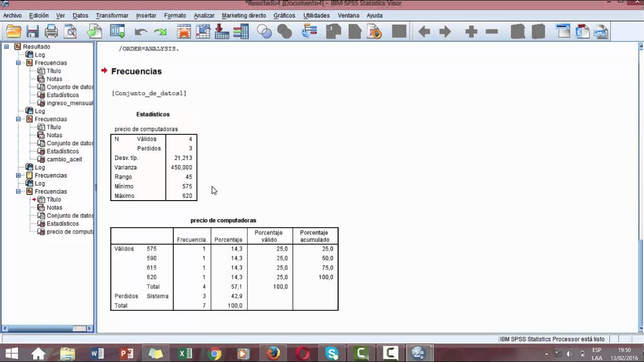This screenshot has width=644, height=362.
Task: Click the Porcentaje acumulado column header
Action: click(315, 236)
